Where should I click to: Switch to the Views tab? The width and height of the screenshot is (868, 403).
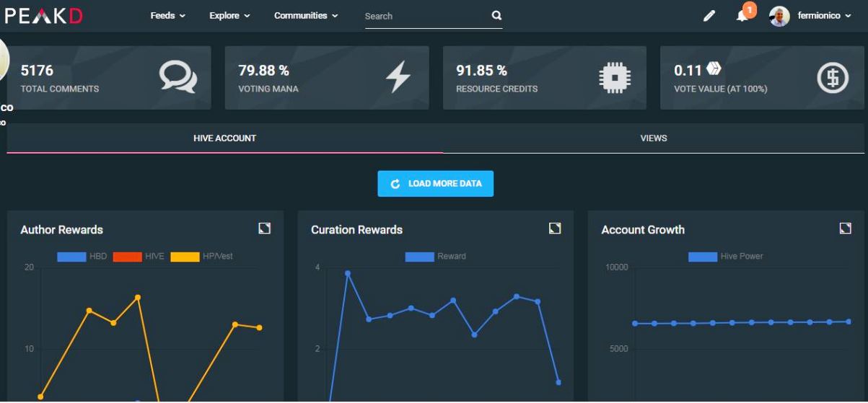(654, 138)
